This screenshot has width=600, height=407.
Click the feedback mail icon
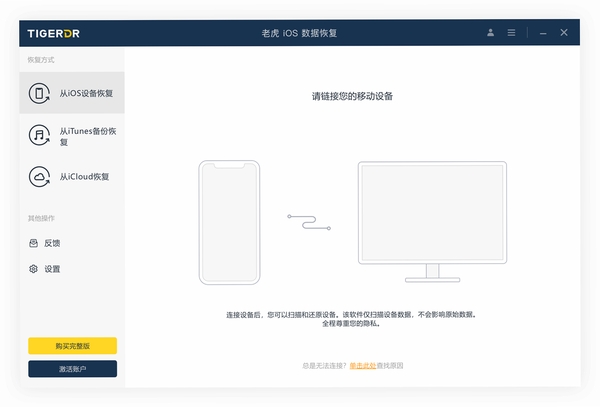33,243
